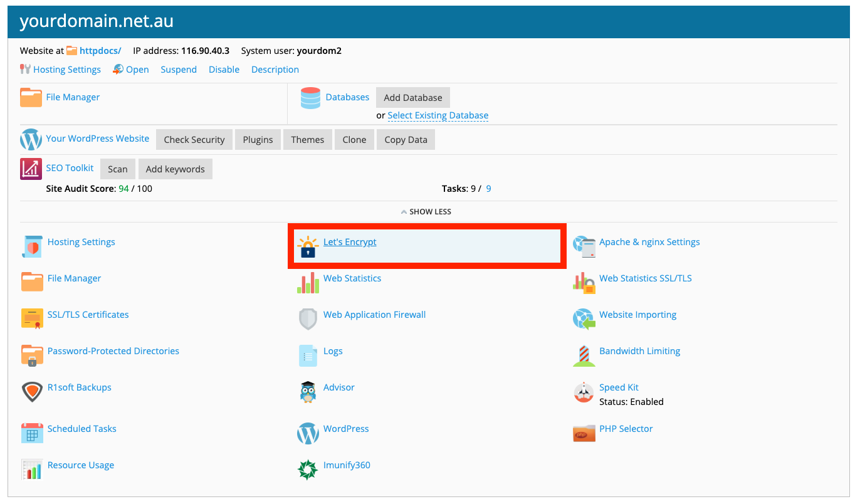Click the Databases cylinder icon
The width and height of the screenshot is (860, 504).
pos(310,98)
